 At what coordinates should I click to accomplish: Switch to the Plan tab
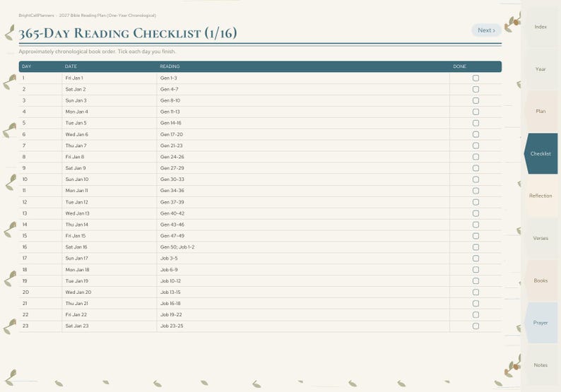click(541, 111)
